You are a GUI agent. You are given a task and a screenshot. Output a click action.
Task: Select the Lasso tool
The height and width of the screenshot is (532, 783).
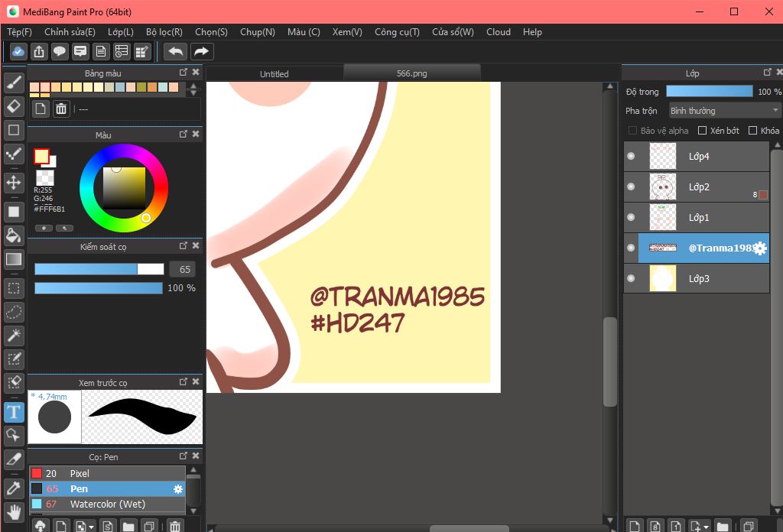[x=14, y=312]
